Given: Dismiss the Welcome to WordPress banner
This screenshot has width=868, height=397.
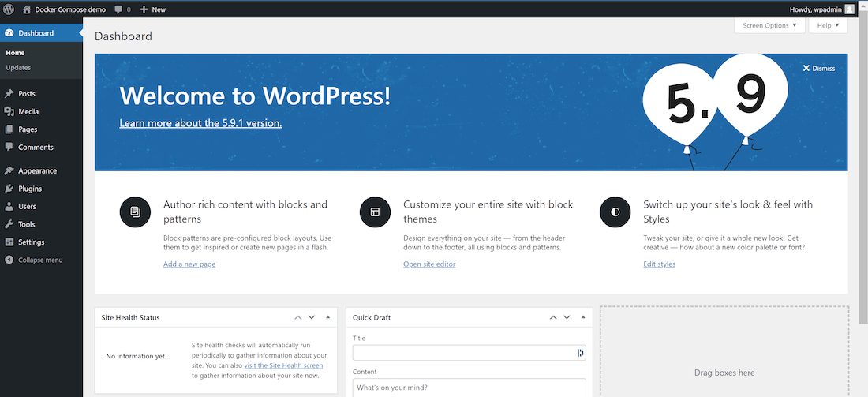Looking at the screenshot, I should pos(818,69).
